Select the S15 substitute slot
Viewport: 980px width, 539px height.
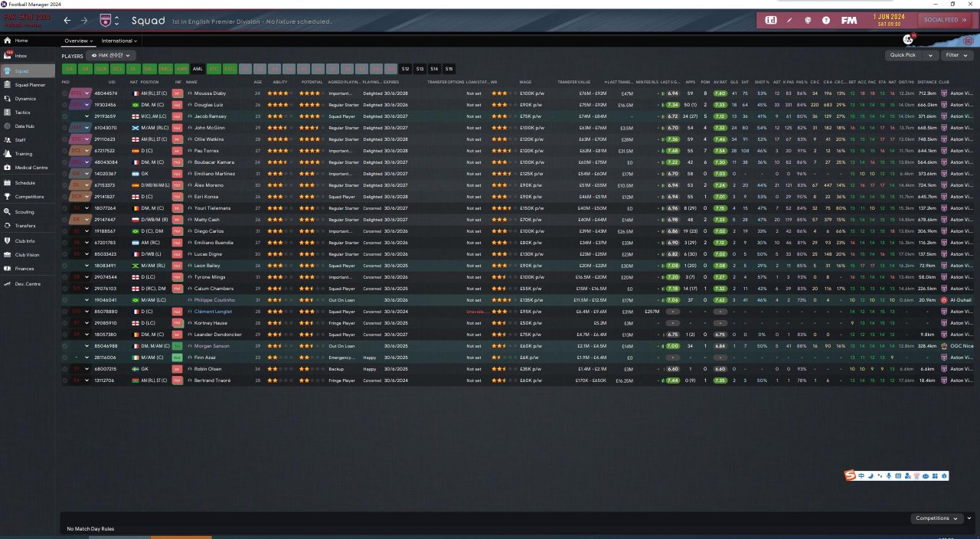click(x=449, y=69)
